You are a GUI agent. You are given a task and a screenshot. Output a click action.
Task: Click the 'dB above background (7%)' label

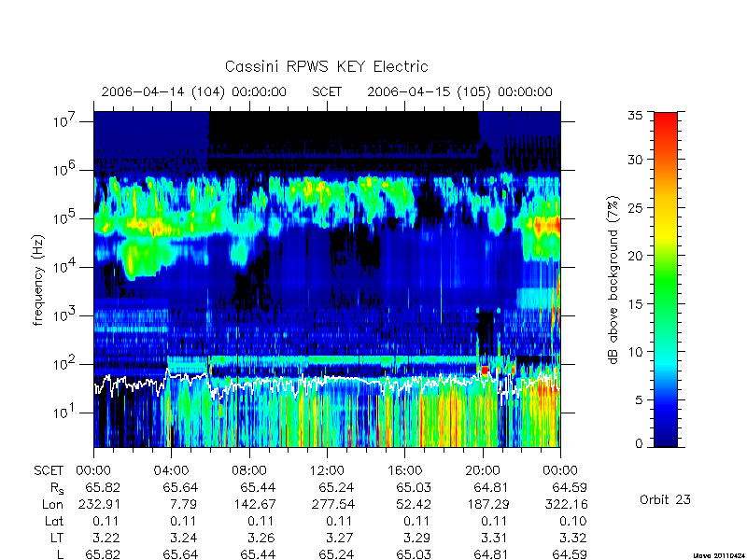point(613,280)
